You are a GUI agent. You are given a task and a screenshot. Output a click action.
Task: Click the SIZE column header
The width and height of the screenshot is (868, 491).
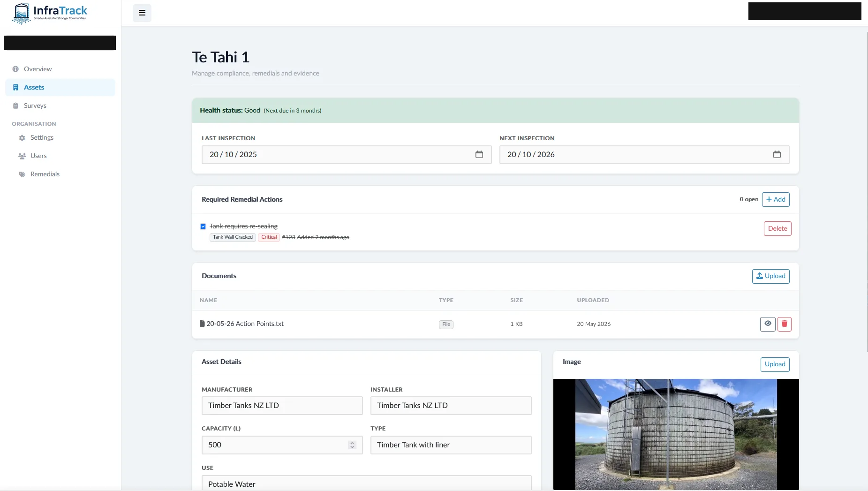516,300
